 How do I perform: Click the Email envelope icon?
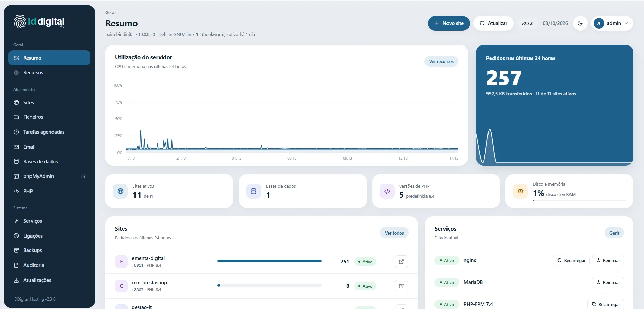16,147
